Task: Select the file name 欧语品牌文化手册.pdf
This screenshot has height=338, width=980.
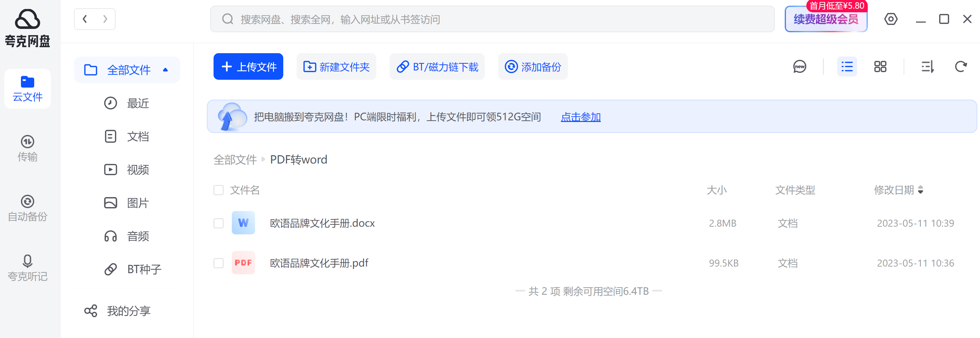Action: tap(319, 263)
